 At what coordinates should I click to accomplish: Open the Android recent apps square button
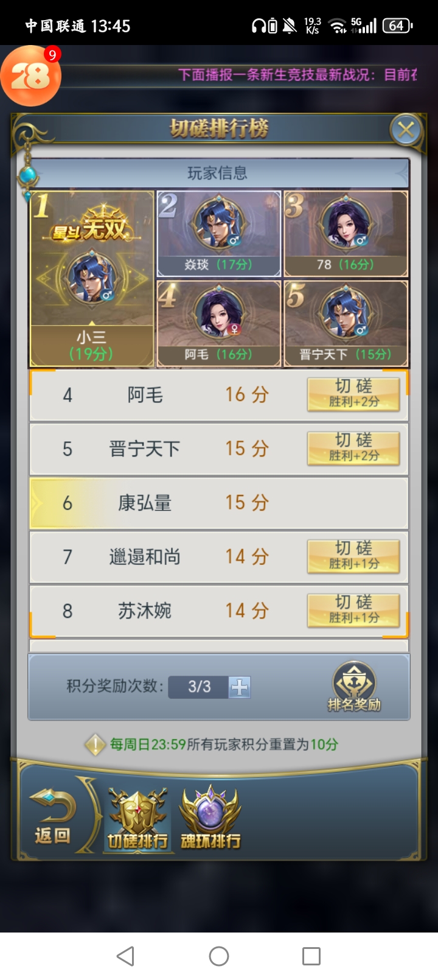click(311, 956)
